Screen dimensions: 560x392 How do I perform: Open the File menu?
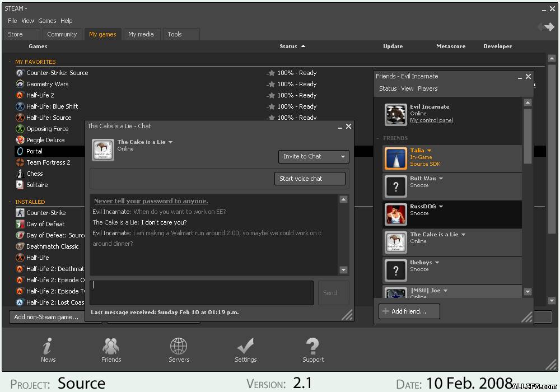[x=12, y=21]
